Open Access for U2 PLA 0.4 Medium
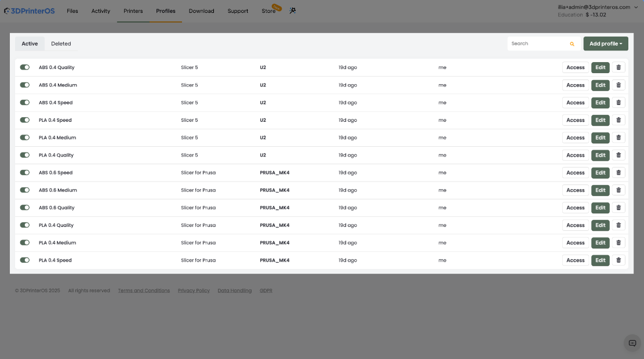The width and height of the screenshot is (644, 359). coord(575,137)
